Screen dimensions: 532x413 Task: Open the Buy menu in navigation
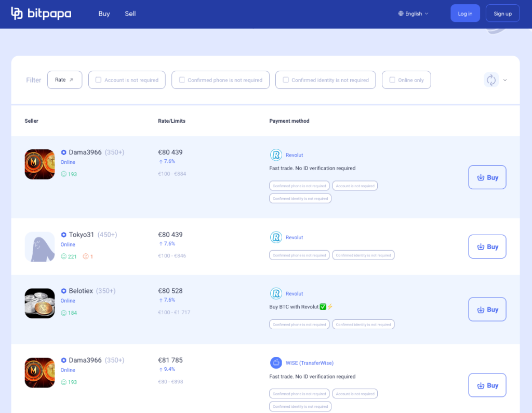(104, 14)
